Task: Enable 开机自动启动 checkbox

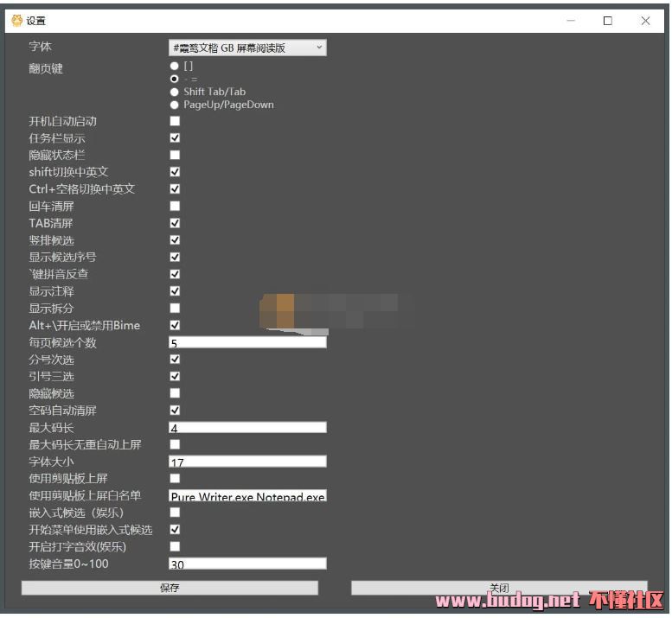Action: 175,121
